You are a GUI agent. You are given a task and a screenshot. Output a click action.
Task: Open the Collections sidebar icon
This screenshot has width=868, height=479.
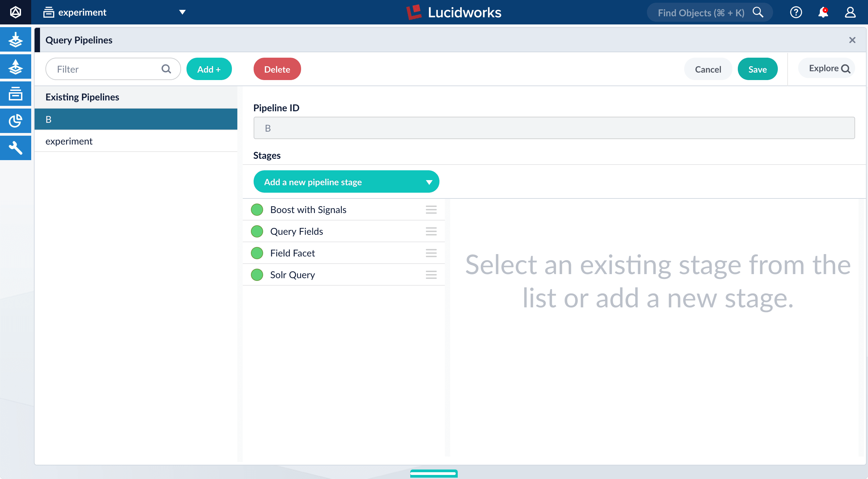click(16, 94)
